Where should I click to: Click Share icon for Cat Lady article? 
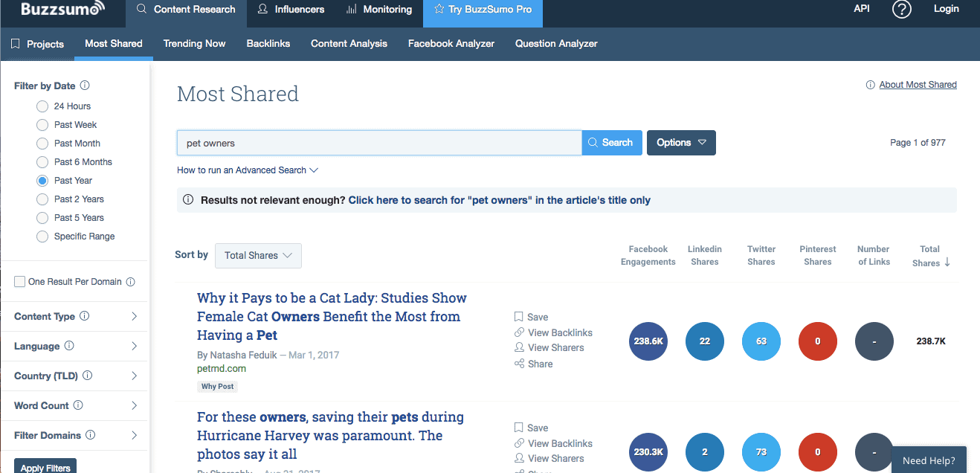click(x=519, y=364)
